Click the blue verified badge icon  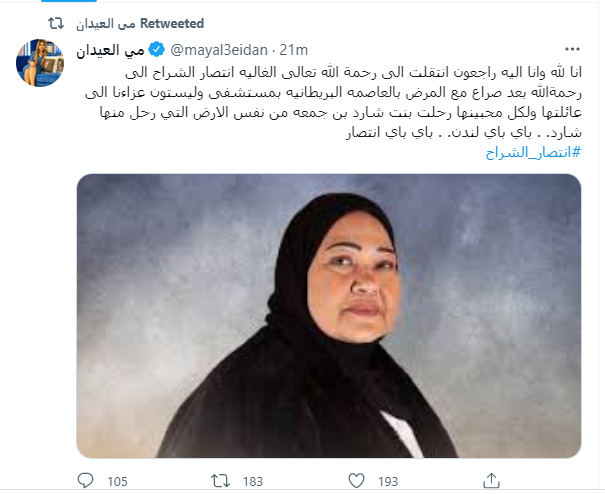point(157,50)
